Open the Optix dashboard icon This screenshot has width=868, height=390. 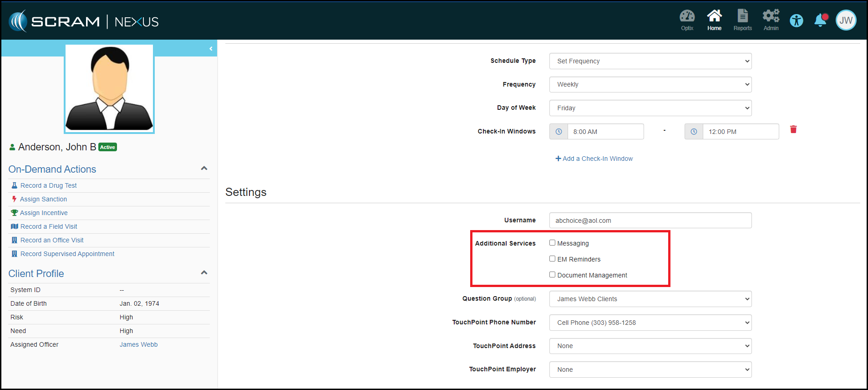687,20
